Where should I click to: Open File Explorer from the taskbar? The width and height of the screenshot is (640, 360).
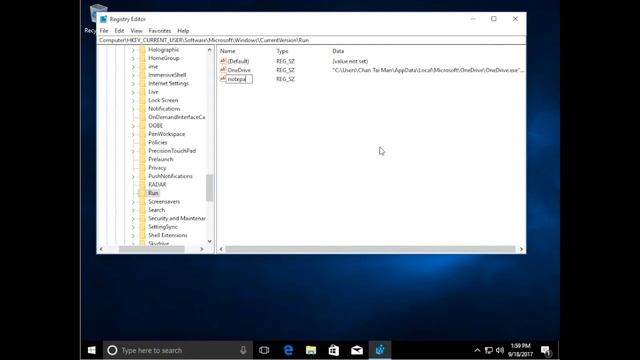(311, 350)
